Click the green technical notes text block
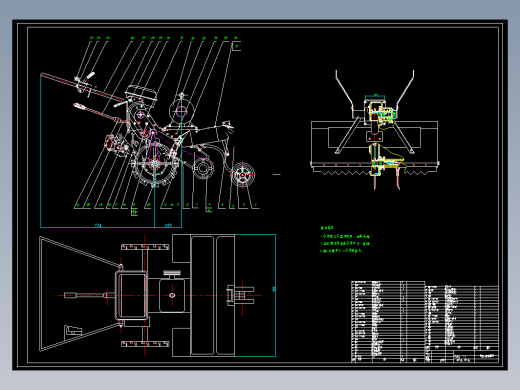Image resolution: width=520 pixels, height=390 pixels. click(x=345, y=239)
